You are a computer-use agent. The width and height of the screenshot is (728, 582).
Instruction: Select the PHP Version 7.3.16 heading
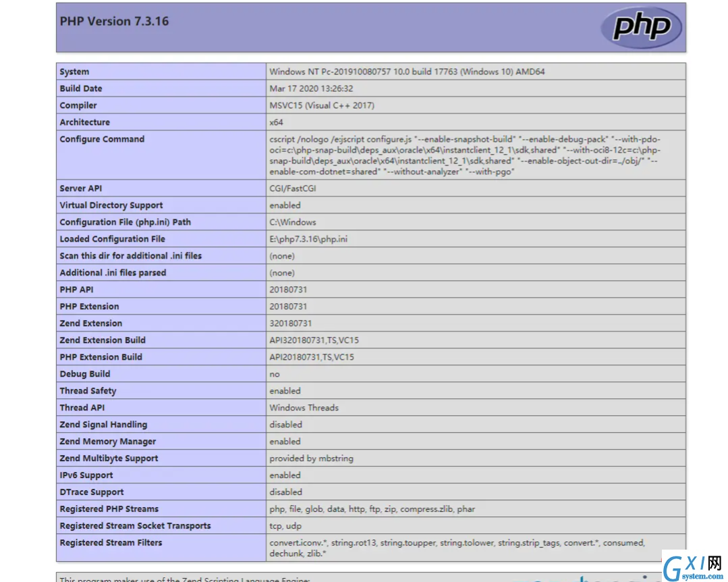coord(114,22)
